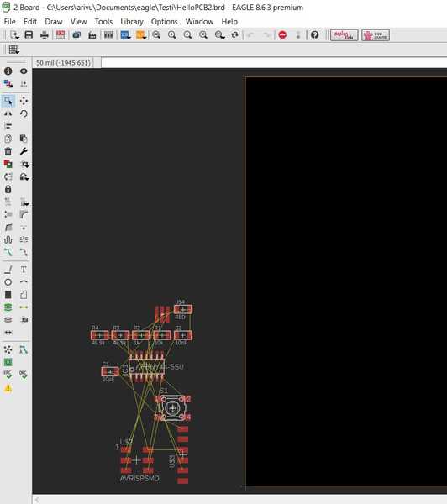Select the Circle tool
Viewport: 447px width, 504px height.
point(8,282)
